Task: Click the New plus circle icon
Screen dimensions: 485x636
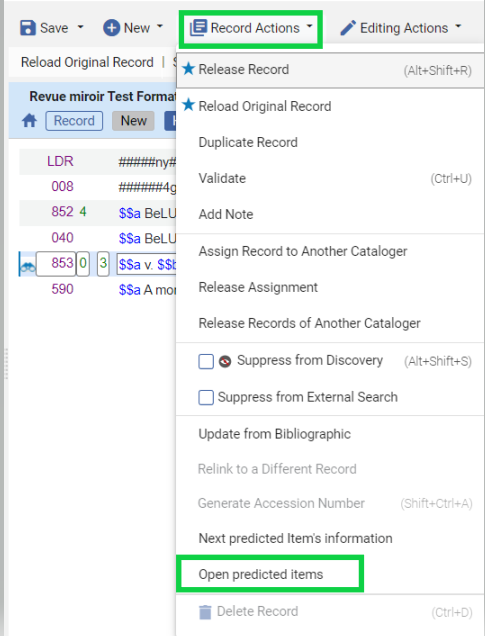Action: point(112,28)
